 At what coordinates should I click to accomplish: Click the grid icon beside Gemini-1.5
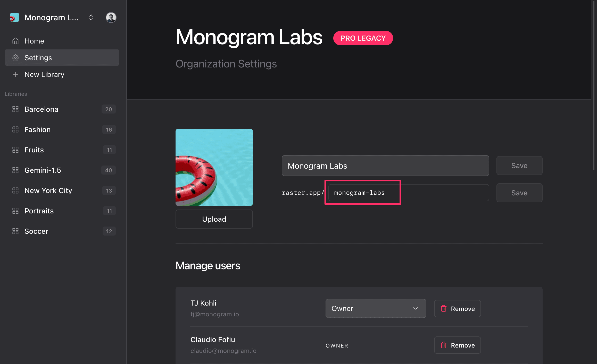pyautogui.click(x=15, y=170)
